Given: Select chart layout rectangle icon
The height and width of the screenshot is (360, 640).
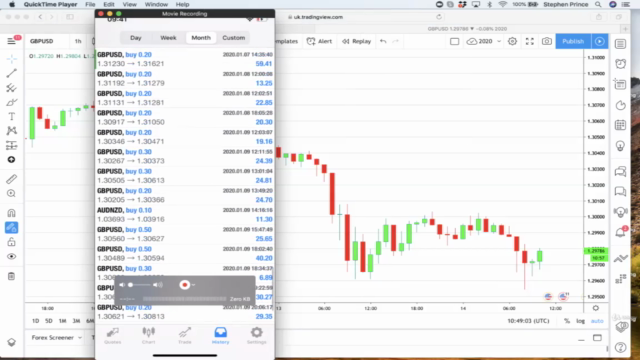Looking at the screenshot, I should click(x=454, y=41).
